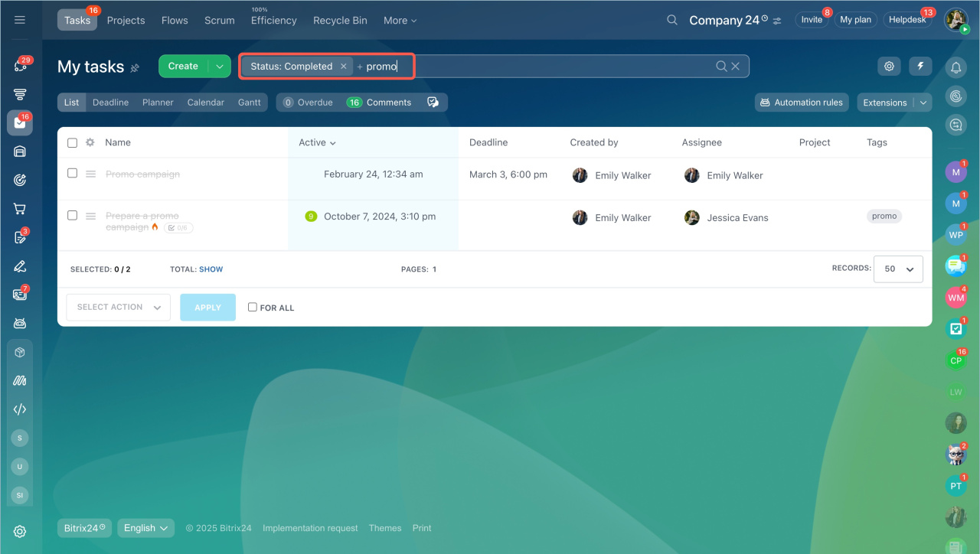Switch to the Flows tab
This screenshot has height=554, width=980.
coord(175,21)
